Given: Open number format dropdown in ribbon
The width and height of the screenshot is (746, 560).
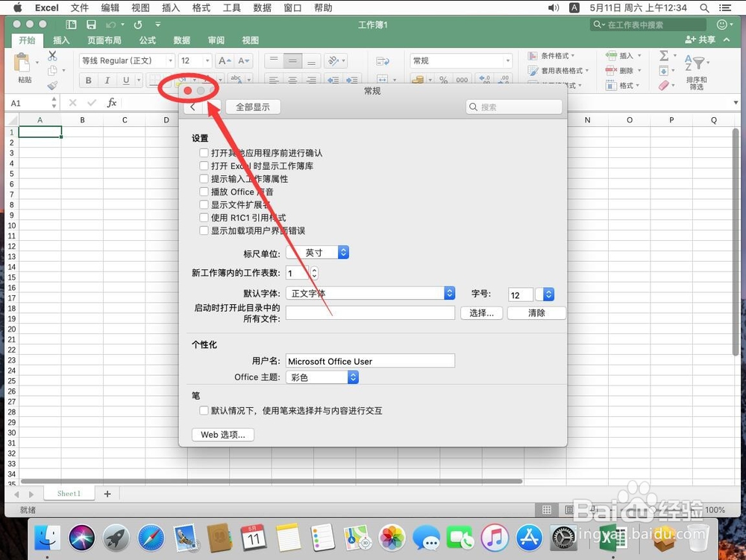Looking at the screenshot, I should click(507, 61).
